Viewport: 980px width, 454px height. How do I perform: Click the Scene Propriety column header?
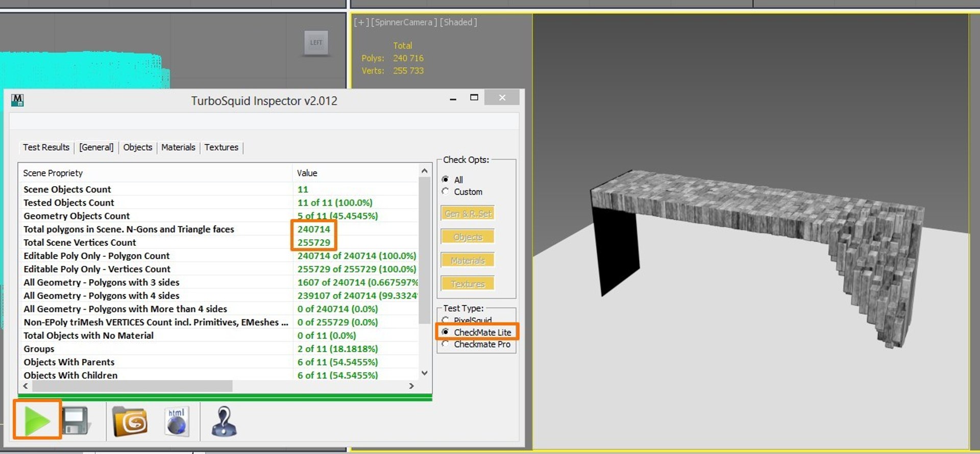(156, 173)
